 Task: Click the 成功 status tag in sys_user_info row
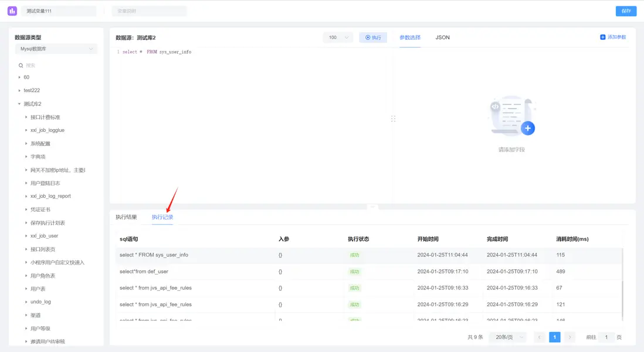354,255
